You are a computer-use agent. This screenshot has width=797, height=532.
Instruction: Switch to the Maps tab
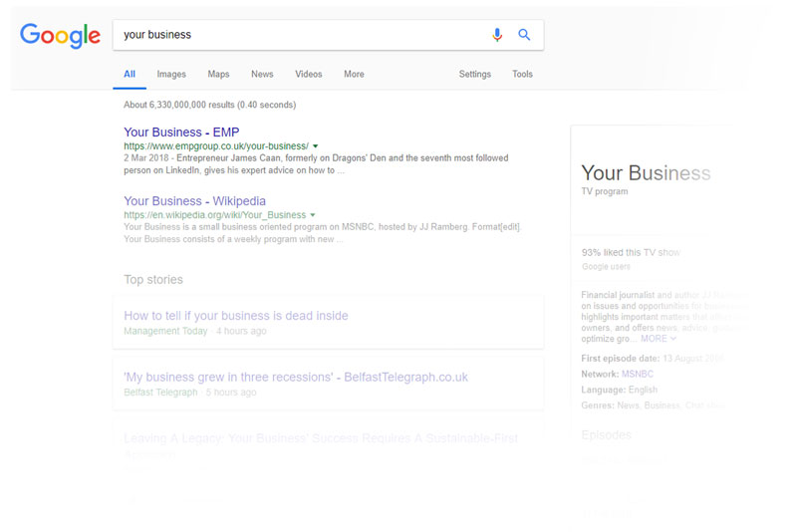click(218, 74)
